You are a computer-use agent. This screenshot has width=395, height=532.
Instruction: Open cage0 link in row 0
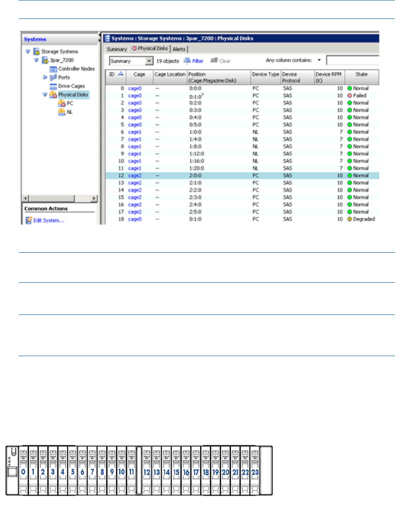click(x=135, y=88)
